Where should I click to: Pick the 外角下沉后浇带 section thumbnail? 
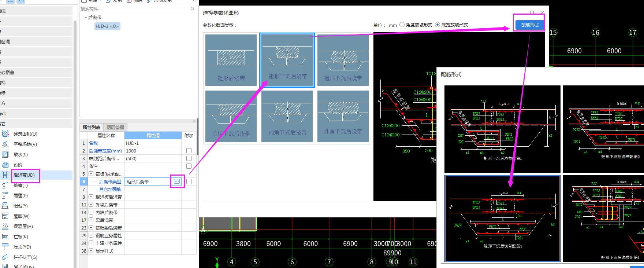pos(343,116)
